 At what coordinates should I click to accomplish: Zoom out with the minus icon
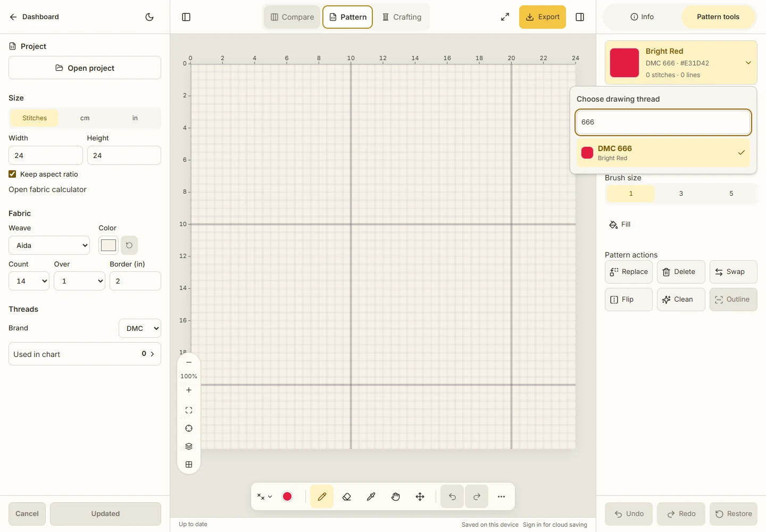[x=189, y=362]
